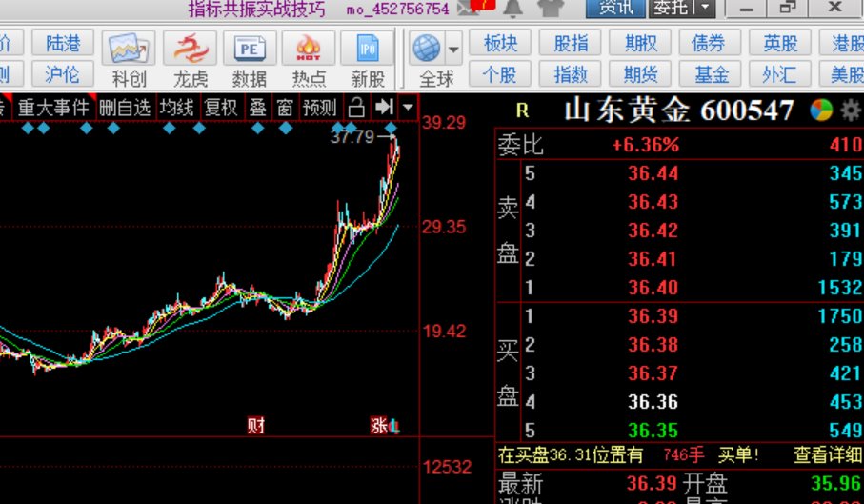
Task: Open the notification bell icon
Action: coord(513,8)
